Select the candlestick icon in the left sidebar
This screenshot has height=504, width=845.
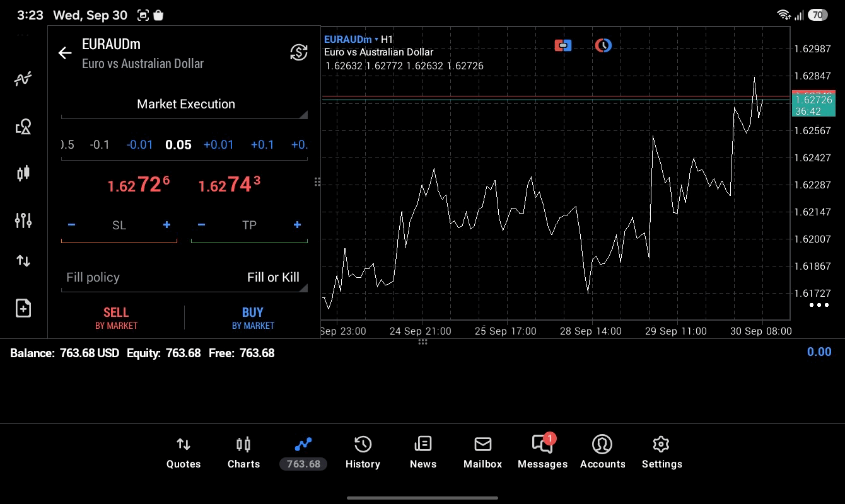[23, 173]
